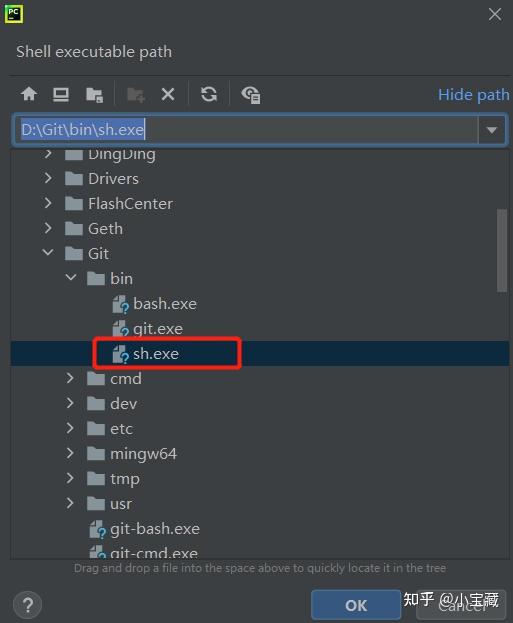The image size is (513, 623).
Task: Click the git-bash.exe file icon
Action: 98,530
